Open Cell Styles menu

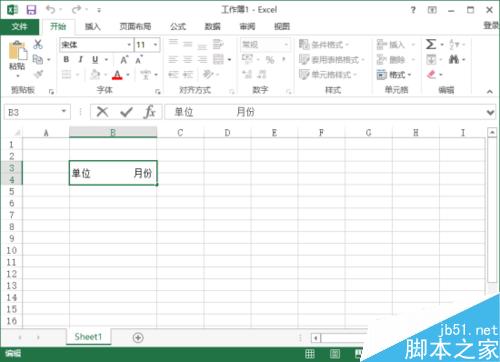[328, 74]
